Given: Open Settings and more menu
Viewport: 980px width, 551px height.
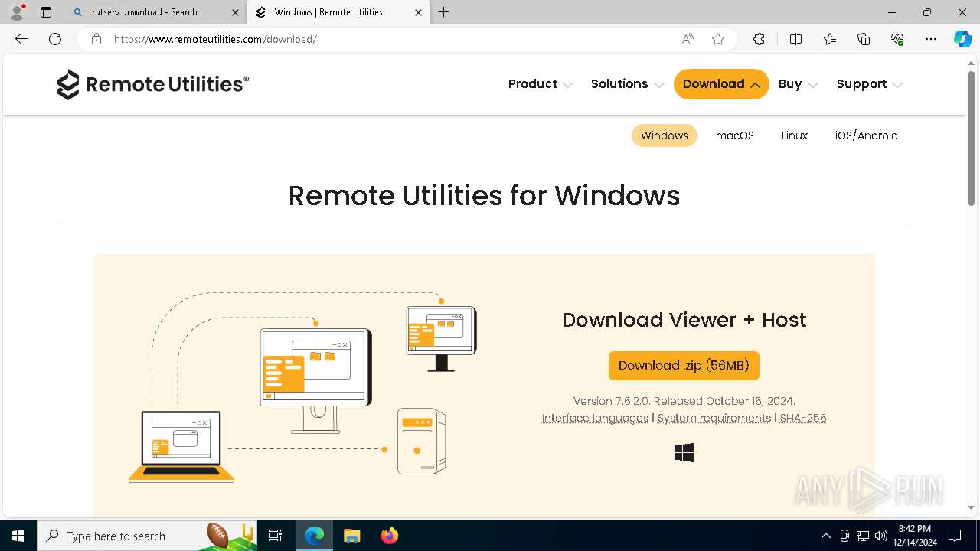Looking at the screenshot, I should [931, 39].
